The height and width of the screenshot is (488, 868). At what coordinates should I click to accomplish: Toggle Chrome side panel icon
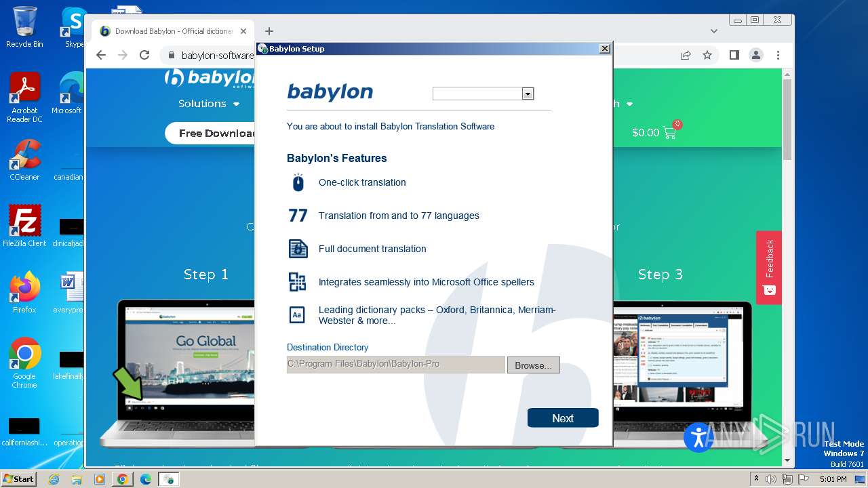(734, 55)
